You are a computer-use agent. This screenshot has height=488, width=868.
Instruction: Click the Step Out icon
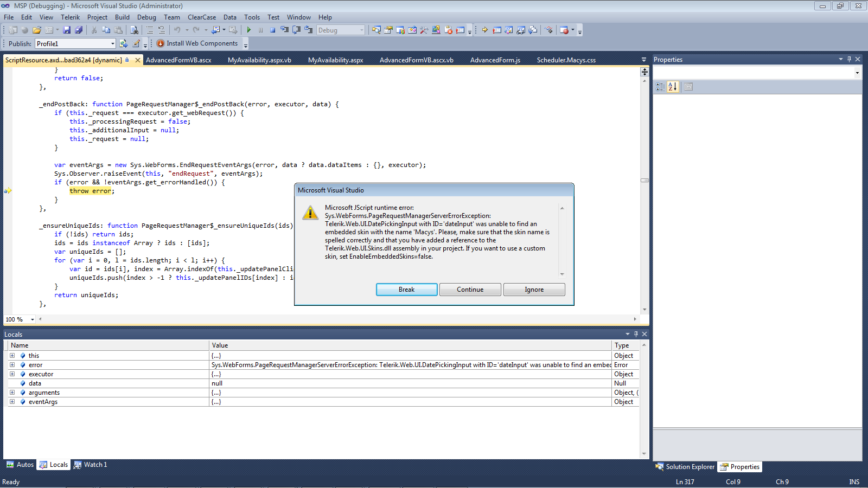(x=309, y=30)
